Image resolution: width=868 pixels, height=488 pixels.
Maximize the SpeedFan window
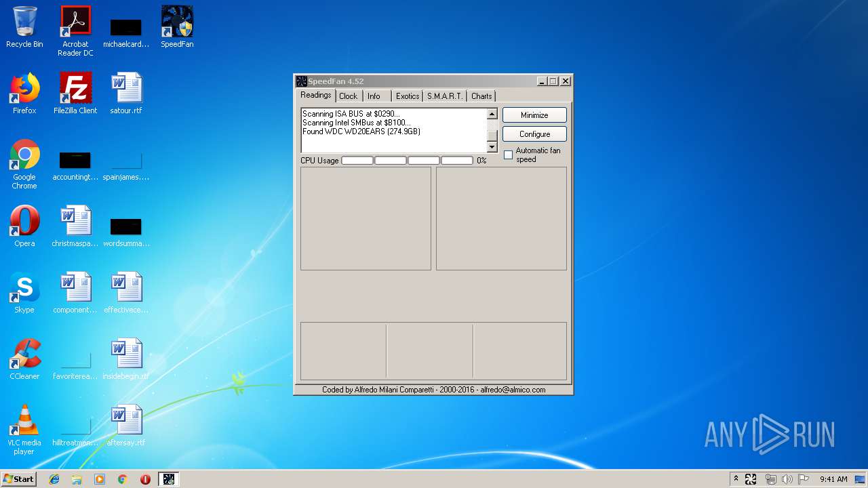click(553, 81)
